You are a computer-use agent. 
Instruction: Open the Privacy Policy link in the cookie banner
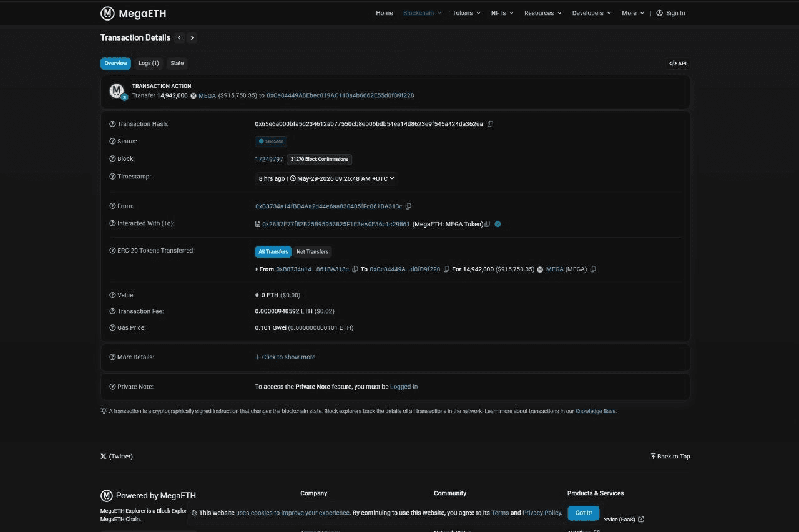pyautogui.click(x=542, y=513)
